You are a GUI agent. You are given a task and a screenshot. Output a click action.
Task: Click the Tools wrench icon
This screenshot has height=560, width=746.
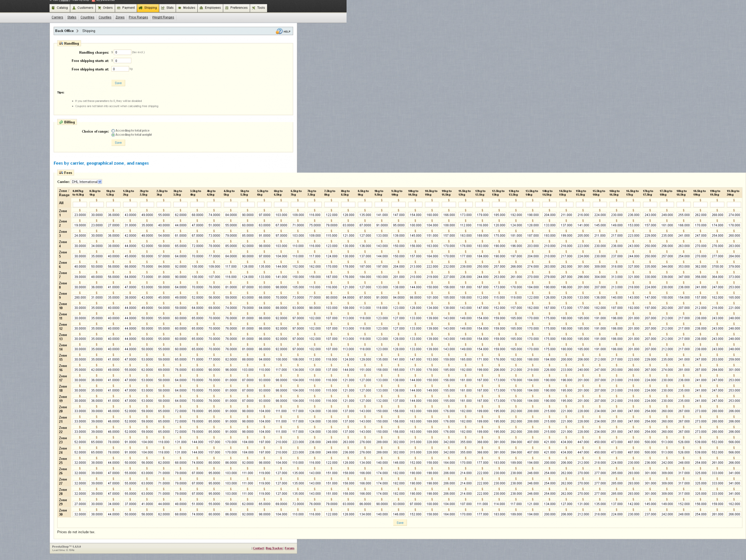pos(254,8)
